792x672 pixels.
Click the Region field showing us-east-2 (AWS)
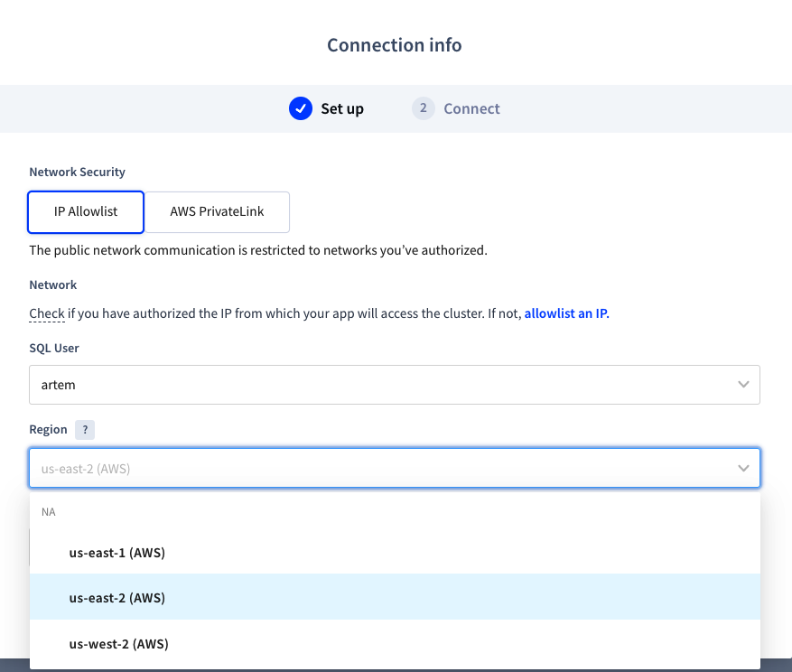[x=379, y=468]
